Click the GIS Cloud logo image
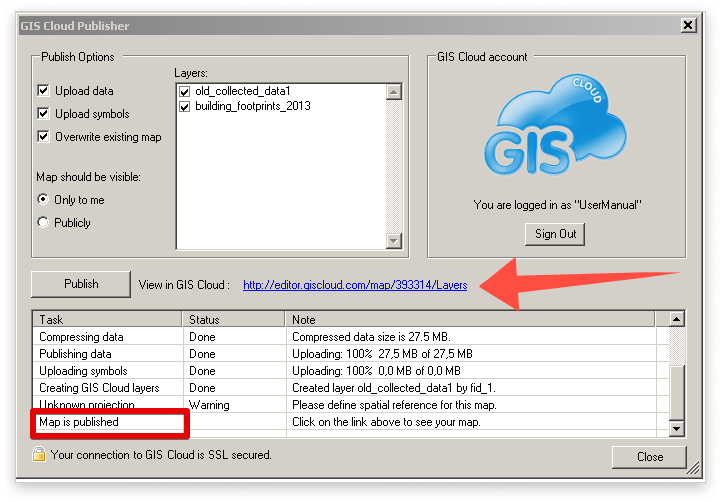 [555, 125]
